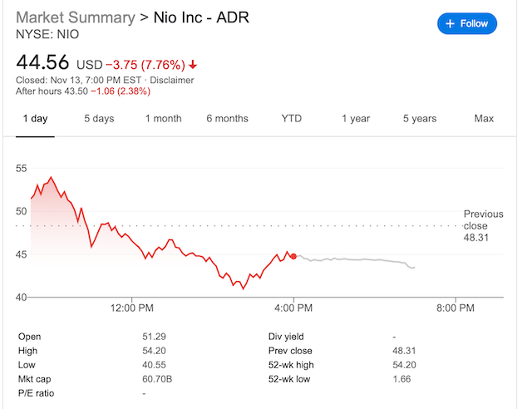Click the Follow button
The image size is (532, 409).
[467, 23]
